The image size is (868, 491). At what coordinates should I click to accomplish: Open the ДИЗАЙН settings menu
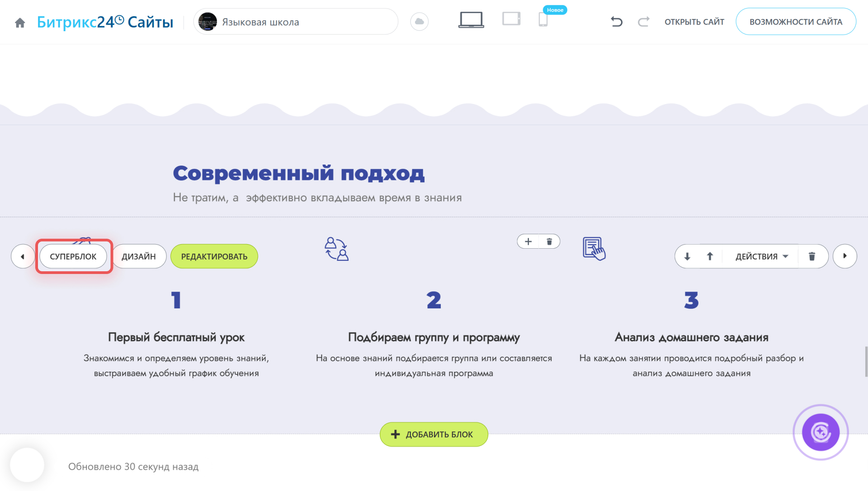point(139,256)
